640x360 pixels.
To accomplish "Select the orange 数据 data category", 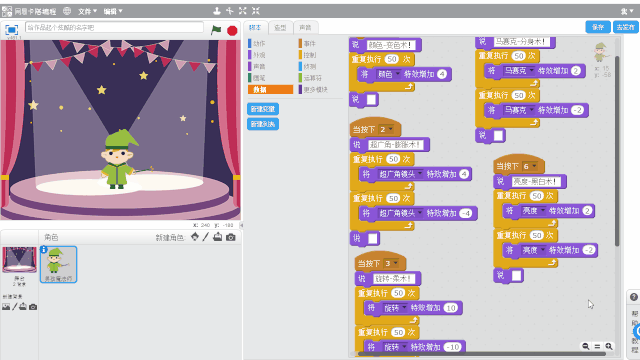I will (x=270, y=89).
